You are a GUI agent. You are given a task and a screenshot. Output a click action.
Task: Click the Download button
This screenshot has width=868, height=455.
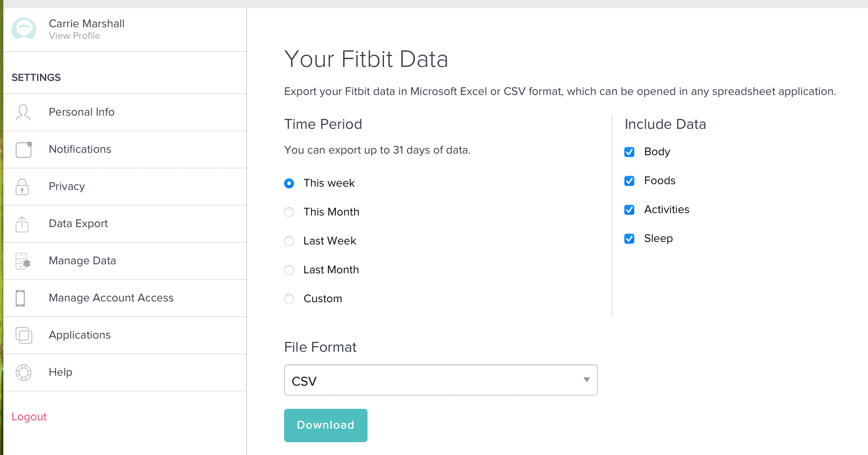tap(325, 424)
